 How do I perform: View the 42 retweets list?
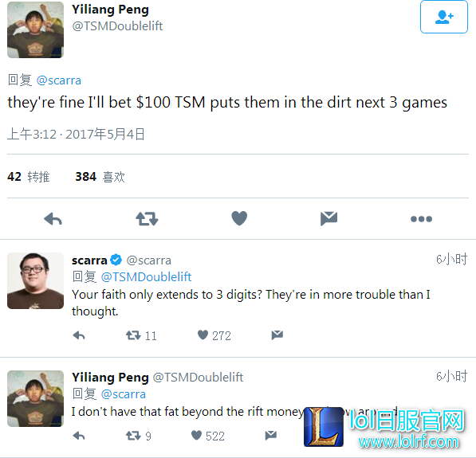pyautogui.click(x=28, y=177)
